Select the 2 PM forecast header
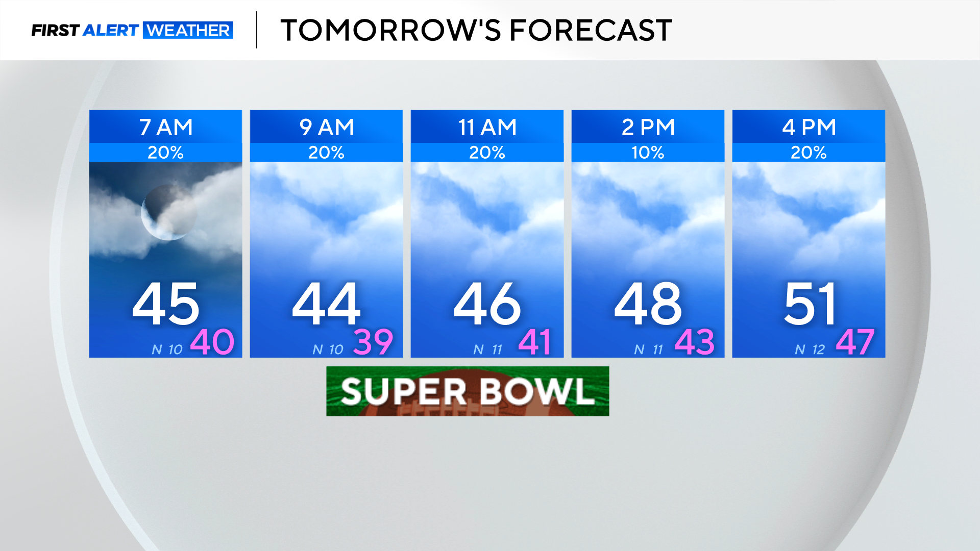This screenshot has width=980, height=551. [648, 127]
